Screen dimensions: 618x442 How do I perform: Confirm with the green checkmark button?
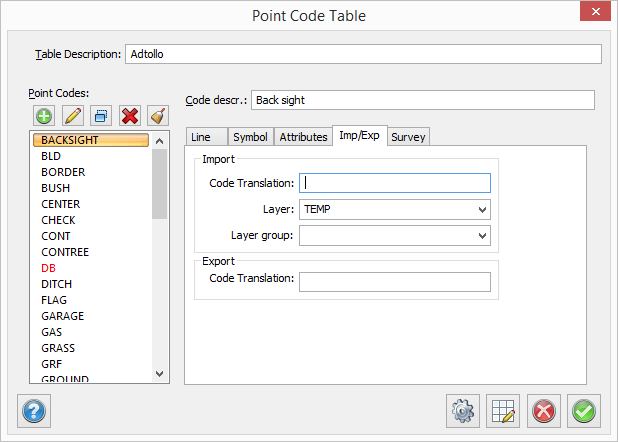pyautogui.click(x=584, y=410)
